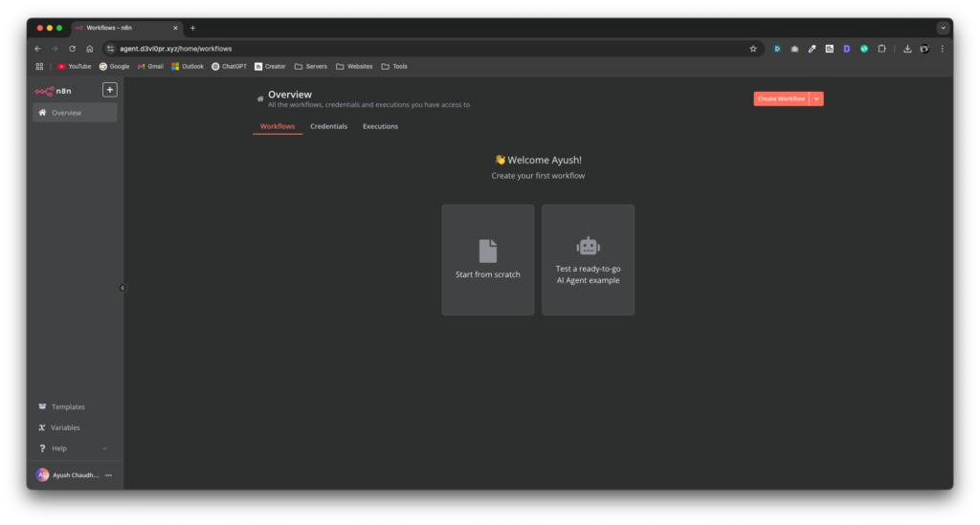
Task: Click the green circular extension icon
Action: 864,49
